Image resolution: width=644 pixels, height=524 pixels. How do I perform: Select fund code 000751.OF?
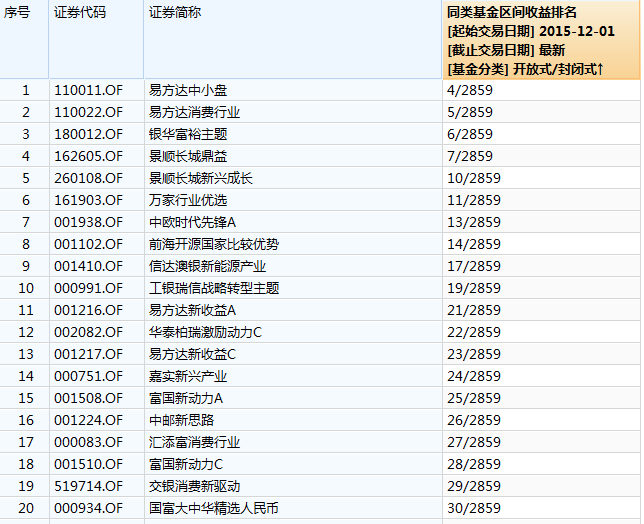88,376
